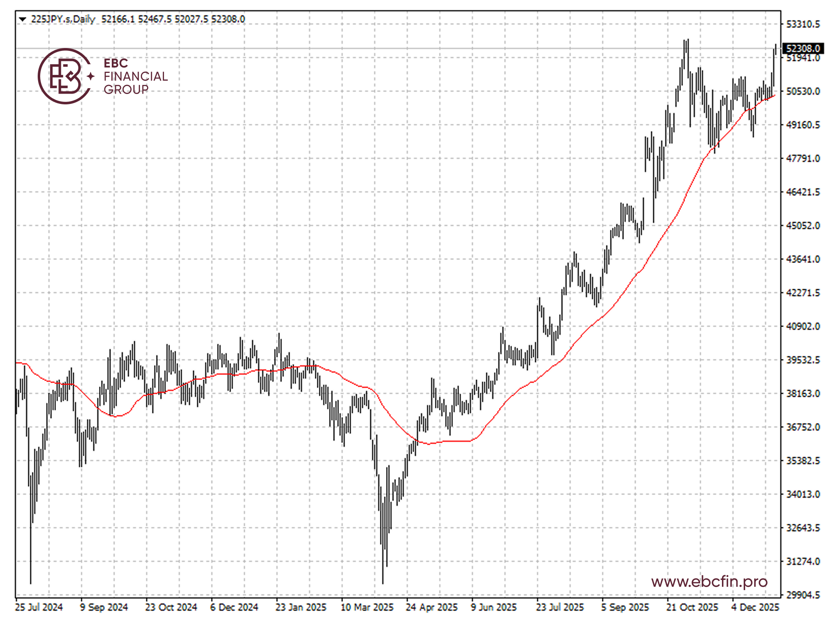The height and width of the screenshot is (627, 840).
Task: Click the four-point star in the logo
Action: tap(91, 76)
